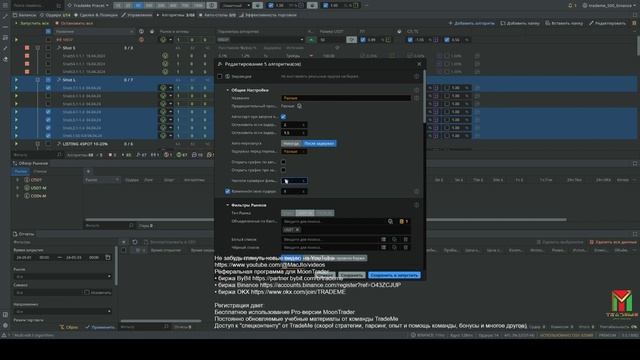Select the Shot S folder row
Image resolution: width=640 pixels, height=360 pixels.
pos(69,48)
